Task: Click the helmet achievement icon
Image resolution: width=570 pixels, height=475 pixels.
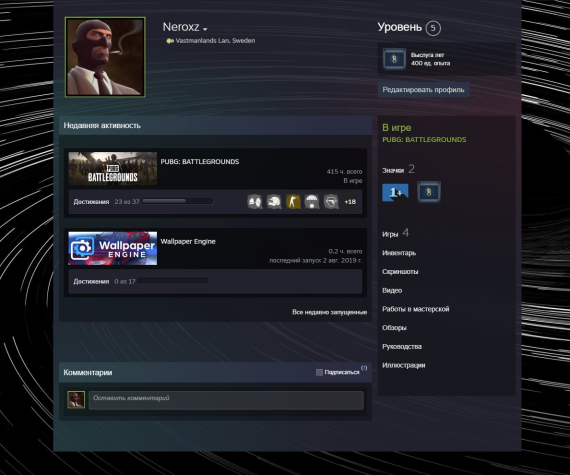Action: [x=274, y=202]
